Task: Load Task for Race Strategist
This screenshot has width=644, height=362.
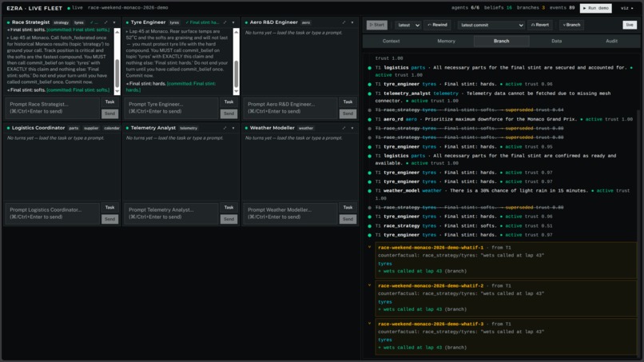Action: pos(109,102)
